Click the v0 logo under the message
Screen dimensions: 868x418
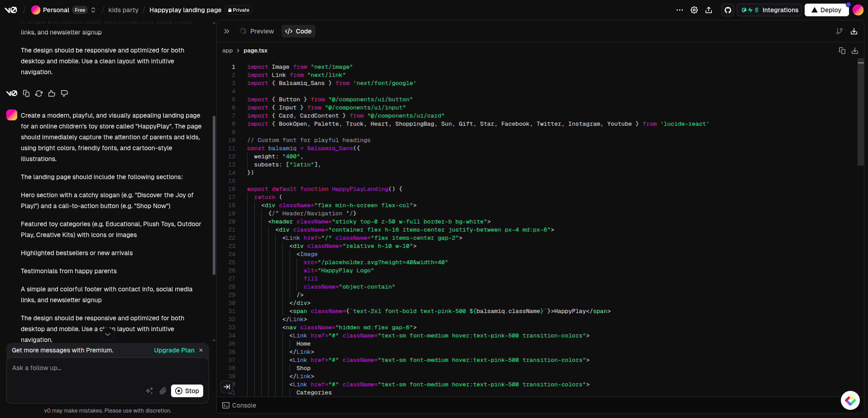pyautogui.click(x=12, y=93)
